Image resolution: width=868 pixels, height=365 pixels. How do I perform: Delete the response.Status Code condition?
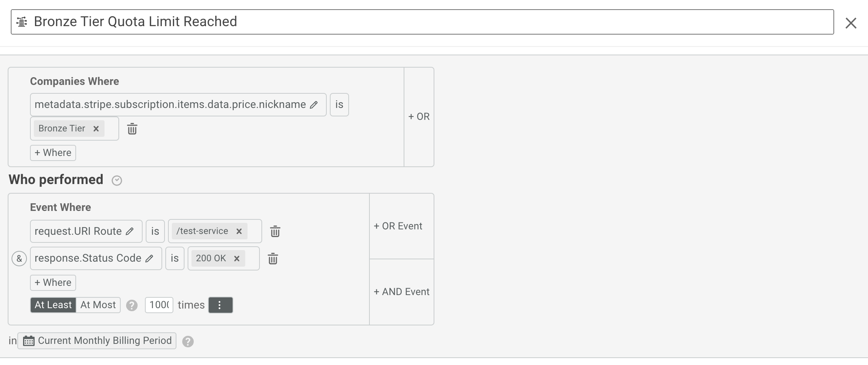[x=273, y=259]
